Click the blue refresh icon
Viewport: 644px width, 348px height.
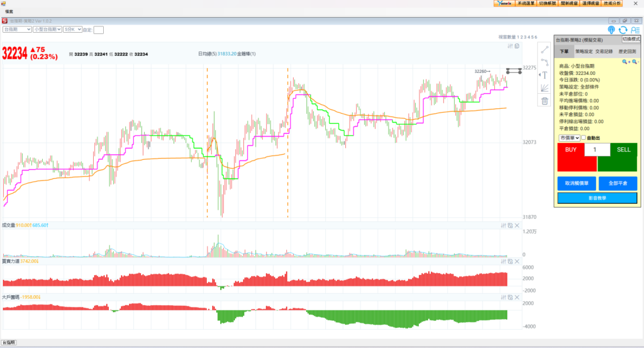[x=623, y=30]
